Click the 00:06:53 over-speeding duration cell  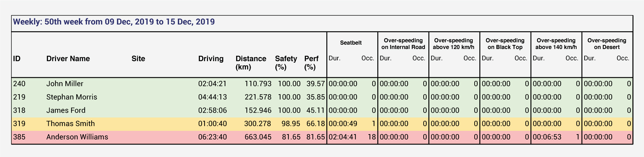pos(547,137)
